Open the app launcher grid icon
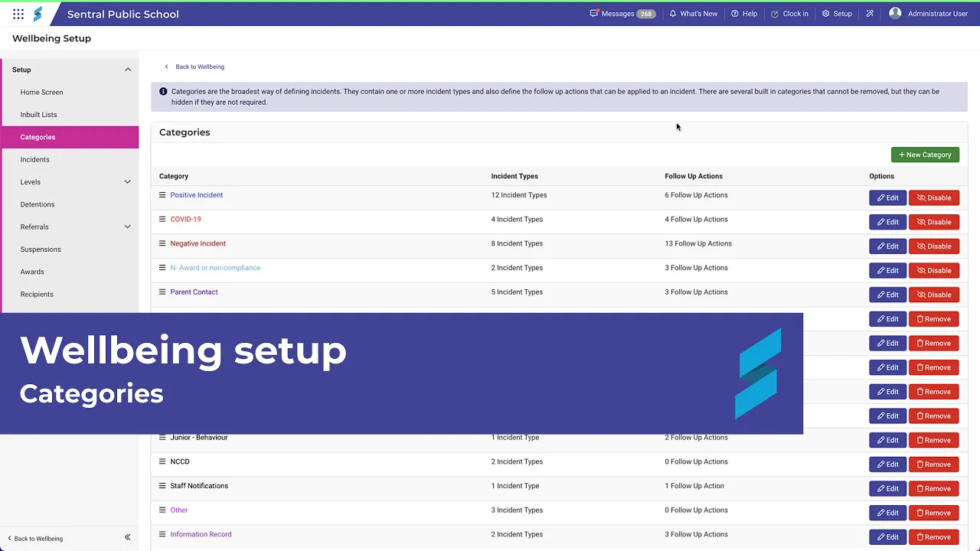The image size is (980, 551). click(18, 14)
